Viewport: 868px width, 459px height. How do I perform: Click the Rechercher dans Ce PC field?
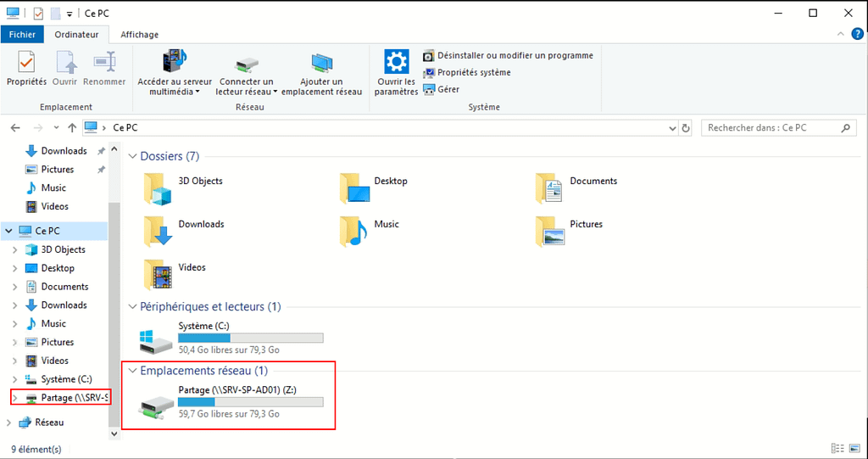click(770, 128)
